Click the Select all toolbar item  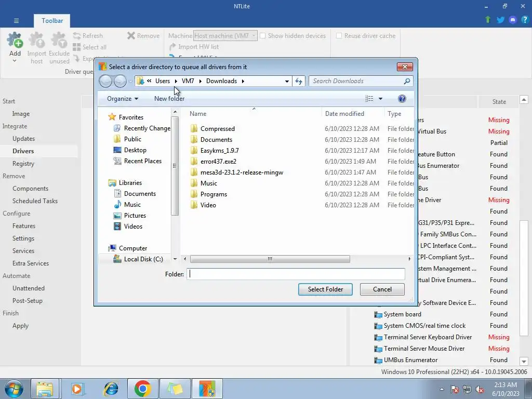(89, 47)
